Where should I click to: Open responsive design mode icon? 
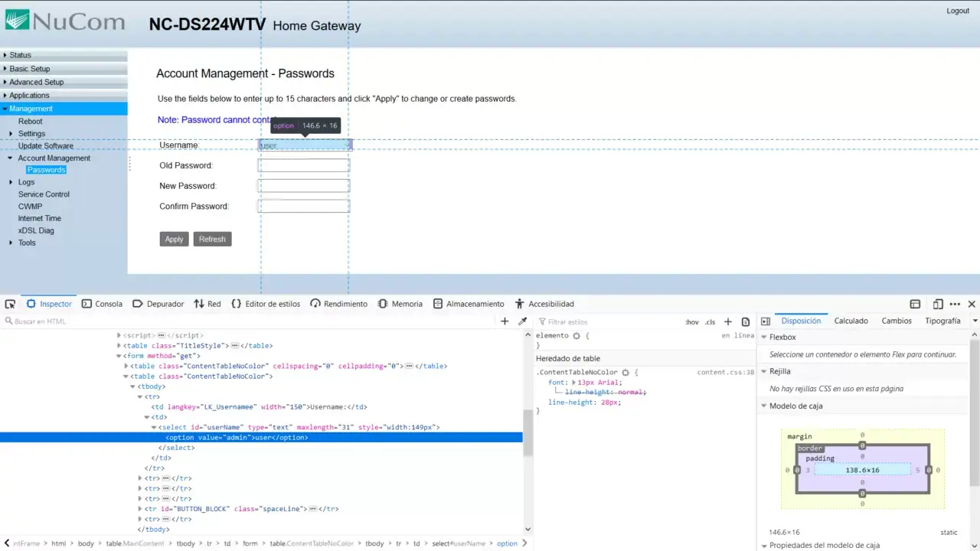[x=938, y=304]
